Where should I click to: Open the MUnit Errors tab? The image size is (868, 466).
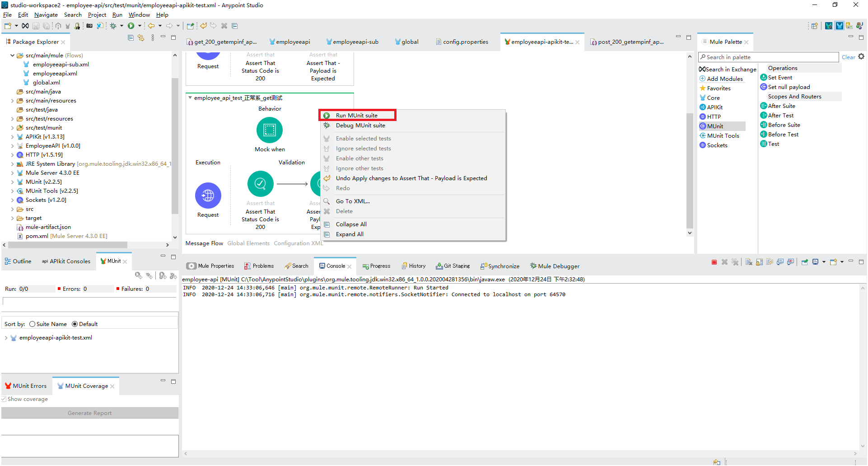point(26,386)
